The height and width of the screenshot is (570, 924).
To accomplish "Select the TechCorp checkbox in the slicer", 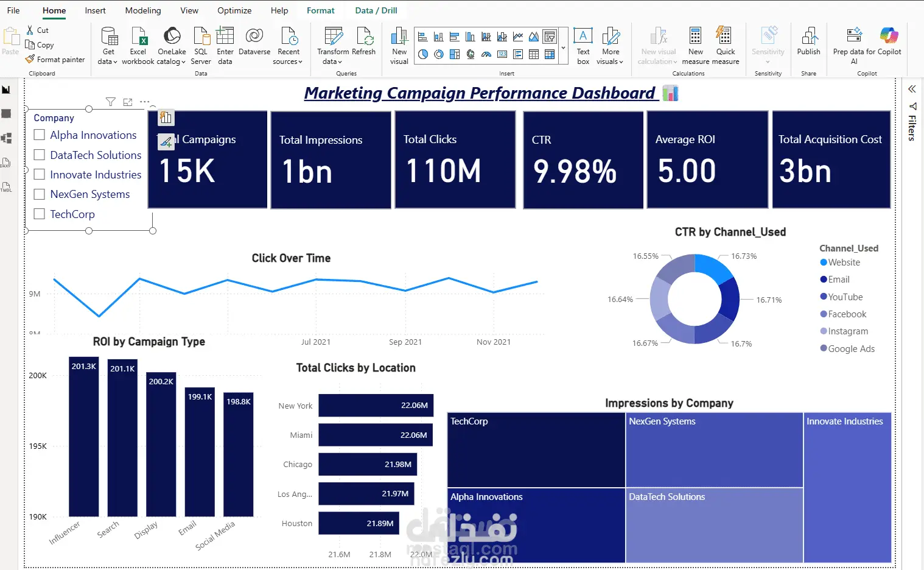I will 40,214.
